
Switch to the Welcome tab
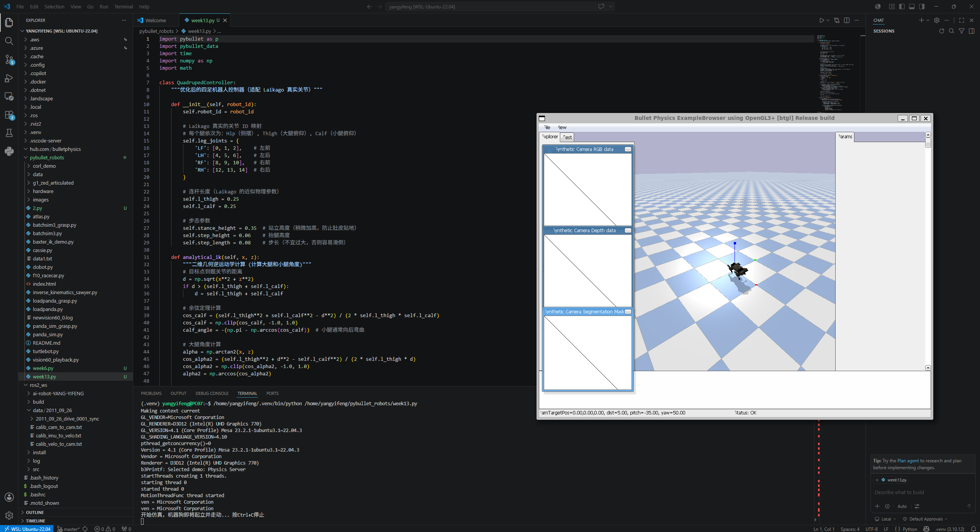(x=156, y=20)
